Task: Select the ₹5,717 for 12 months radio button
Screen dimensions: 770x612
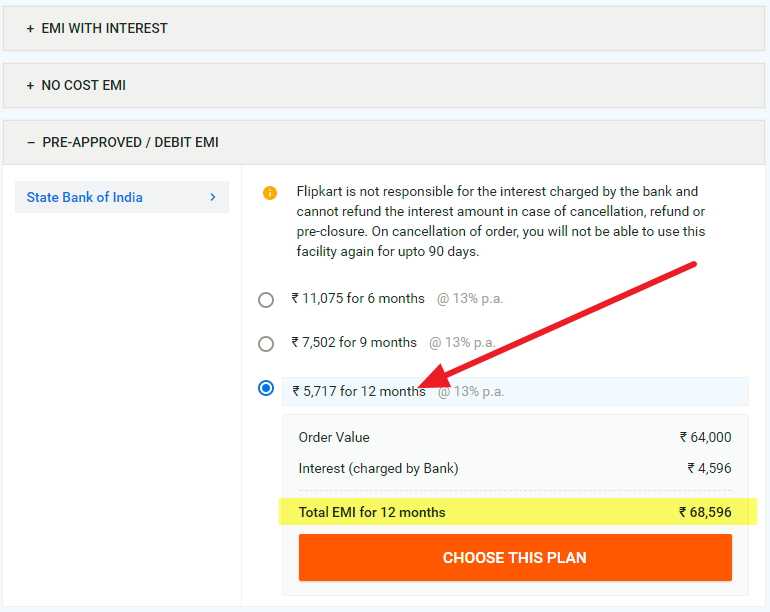Action: point(266,388)
